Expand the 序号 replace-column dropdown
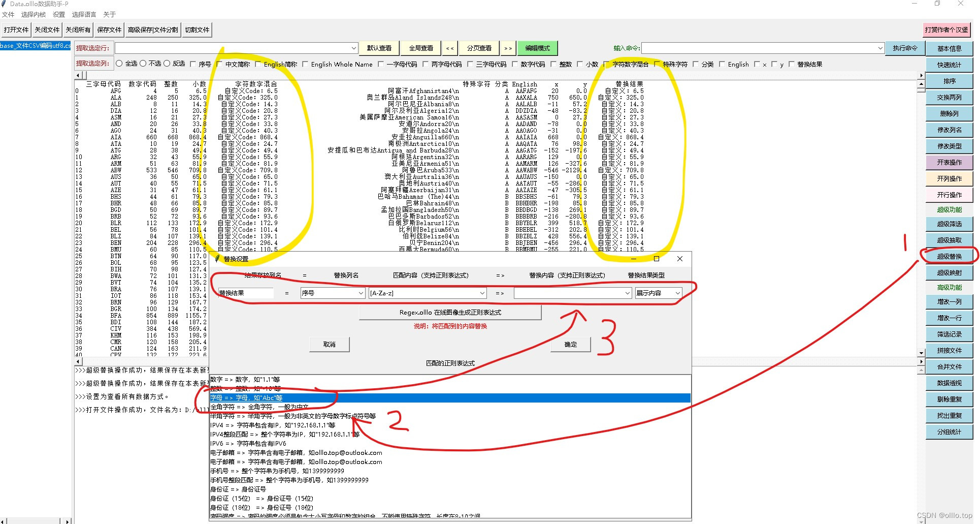980x524 pixels. pyautogui.click(x=361, y=293)
